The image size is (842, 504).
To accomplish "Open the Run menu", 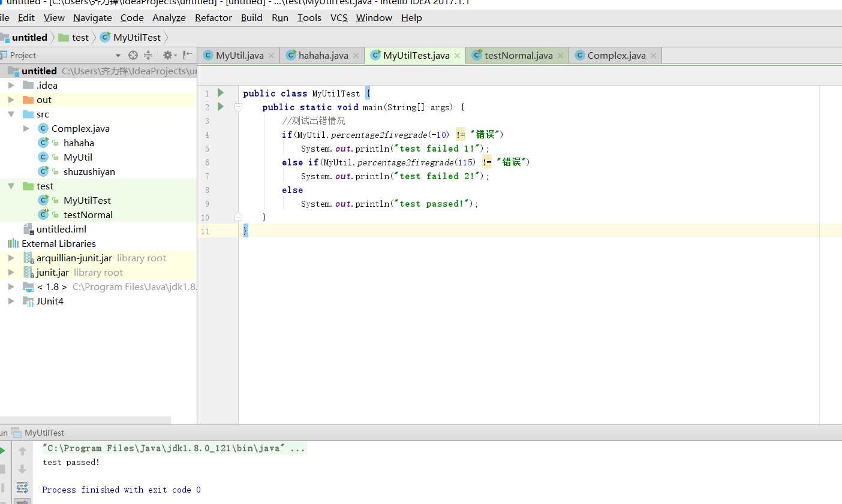I will [x=280, y=17].
